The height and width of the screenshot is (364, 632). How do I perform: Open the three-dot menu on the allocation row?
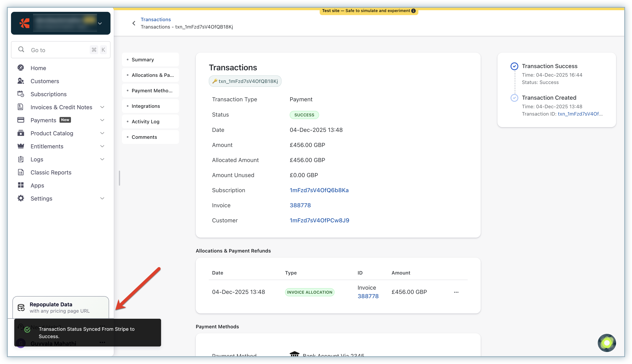tap(456, 292)
